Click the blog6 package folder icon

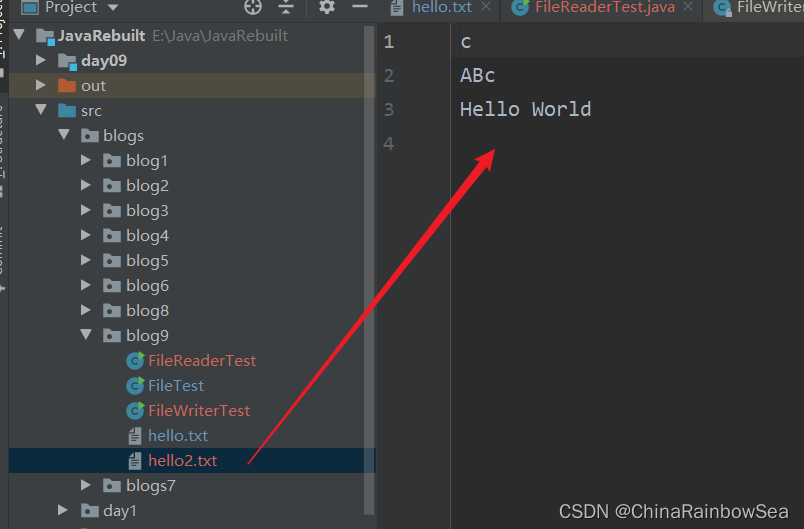pos(112,286)
